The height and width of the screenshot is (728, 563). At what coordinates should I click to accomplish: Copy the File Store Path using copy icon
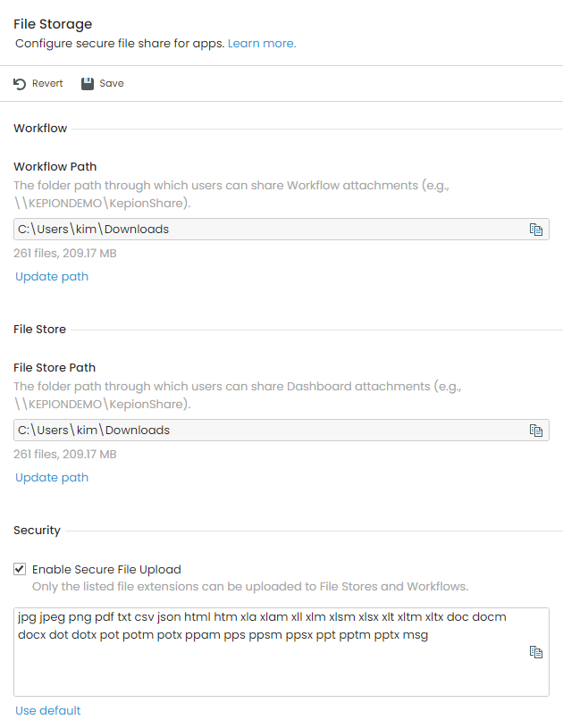pos(536,431)
